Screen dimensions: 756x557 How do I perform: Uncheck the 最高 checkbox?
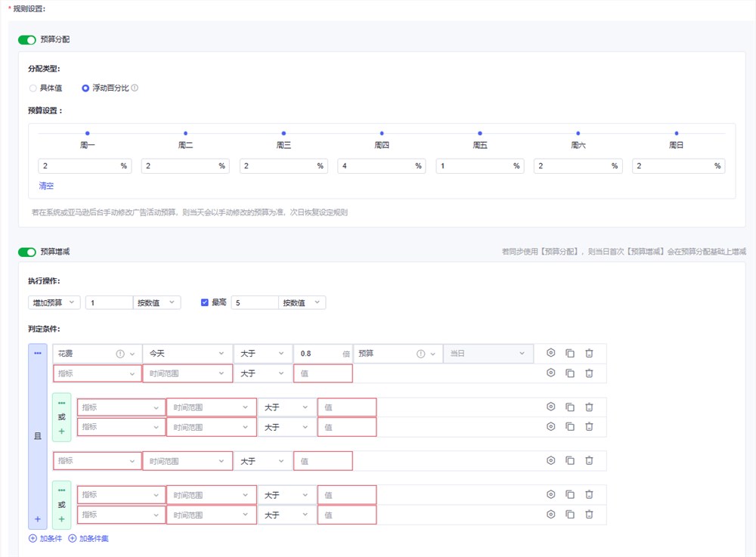(x=205, y=302)
